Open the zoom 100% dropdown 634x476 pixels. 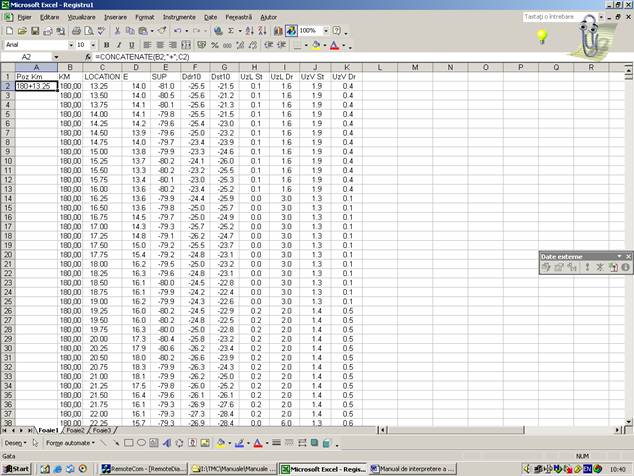pos(324,31)
